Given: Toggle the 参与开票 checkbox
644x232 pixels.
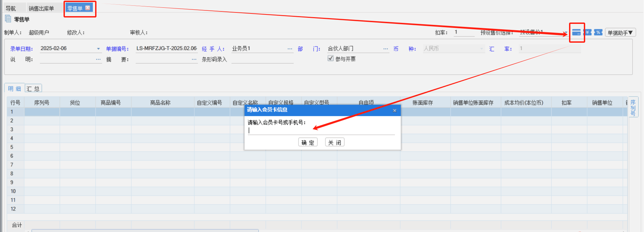Looking at the screenshot, I should tap(330, 59).
